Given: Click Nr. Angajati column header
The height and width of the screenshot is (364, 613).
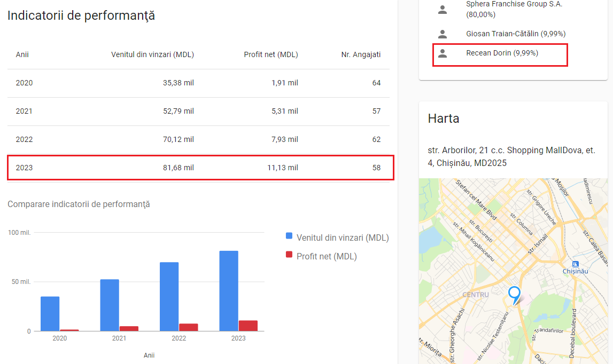Looking at the screenshot, I should (x=361, y=54).
